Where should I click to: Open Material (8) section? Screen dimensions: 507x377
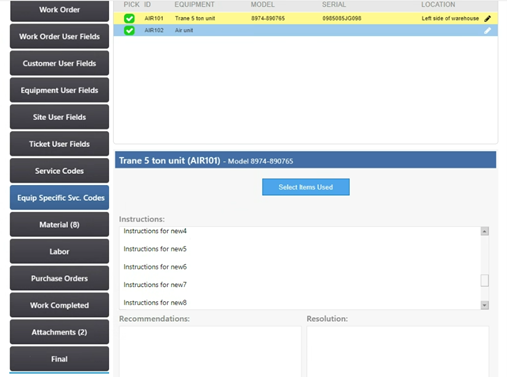click(59, 225)
